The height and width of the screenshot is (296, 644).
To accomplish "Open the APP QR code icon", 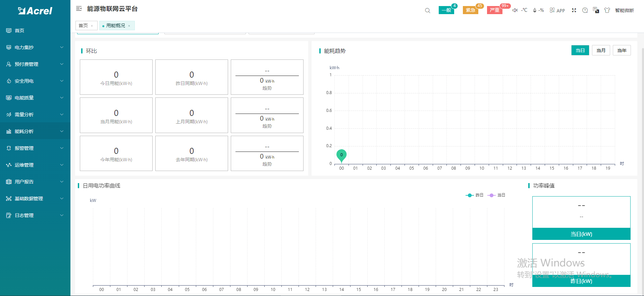I will [x=552, y=10].
